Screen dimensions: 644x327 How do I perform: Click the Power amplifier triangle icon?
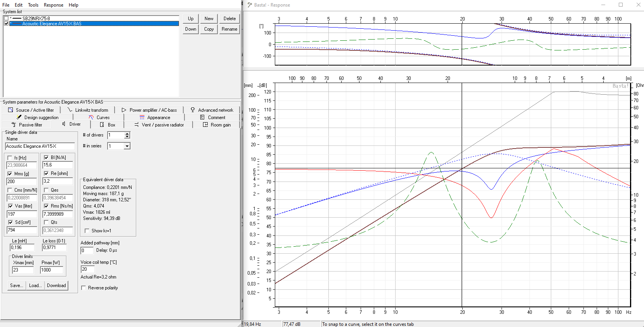tap(124, 110)
